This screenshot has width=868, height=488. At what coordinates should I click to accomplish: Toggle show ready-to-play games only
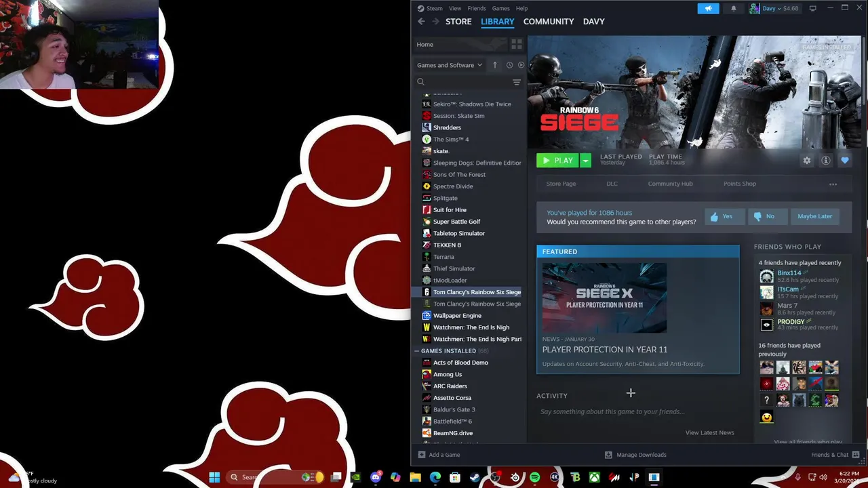click(521, 65)
